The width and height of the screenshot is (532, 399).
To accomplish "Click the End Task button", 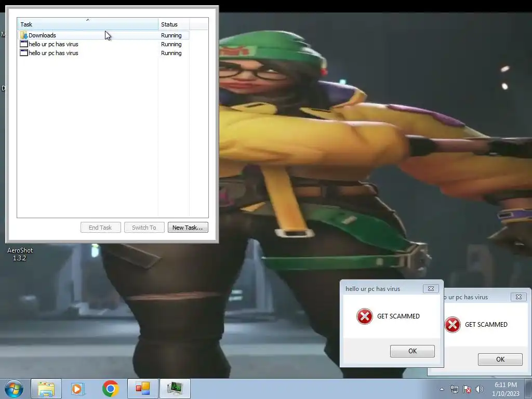I will [100, 228].
